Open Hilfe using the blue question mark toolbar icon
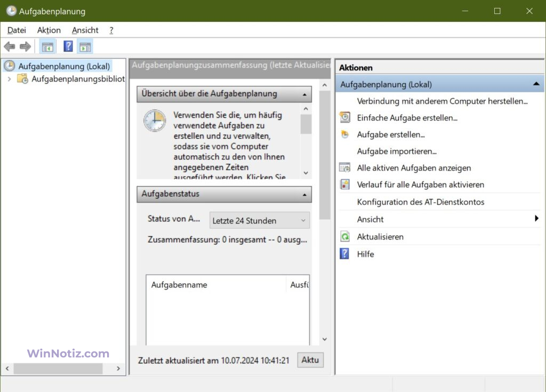 click(68, 46)
